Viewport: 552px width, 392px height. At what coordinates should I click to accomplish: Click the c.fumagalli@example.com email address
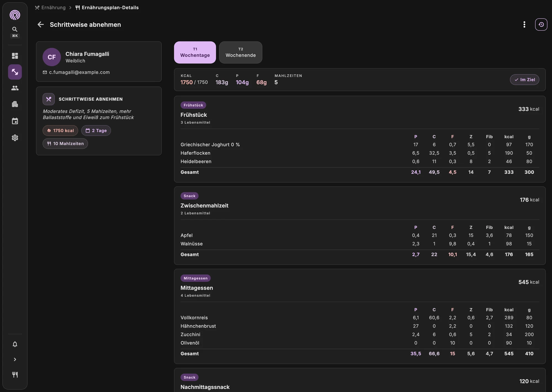[79, 72]
